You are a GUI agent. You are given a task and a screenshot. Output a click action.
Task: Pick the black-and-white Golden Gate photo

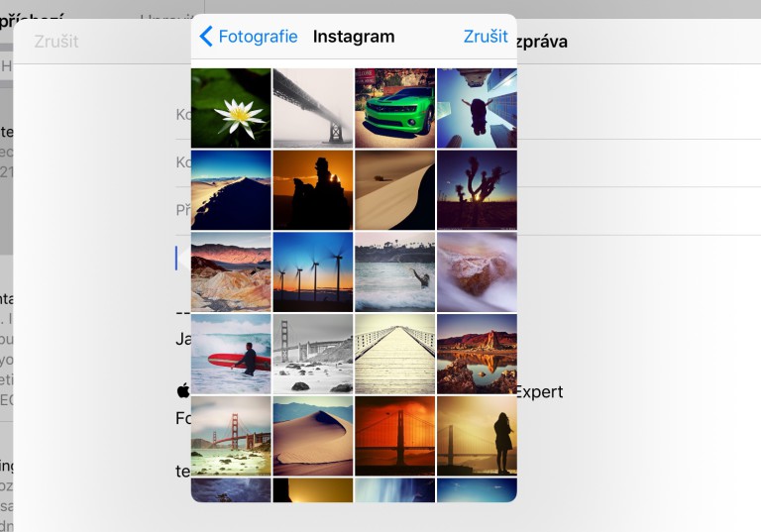point(313,354)
